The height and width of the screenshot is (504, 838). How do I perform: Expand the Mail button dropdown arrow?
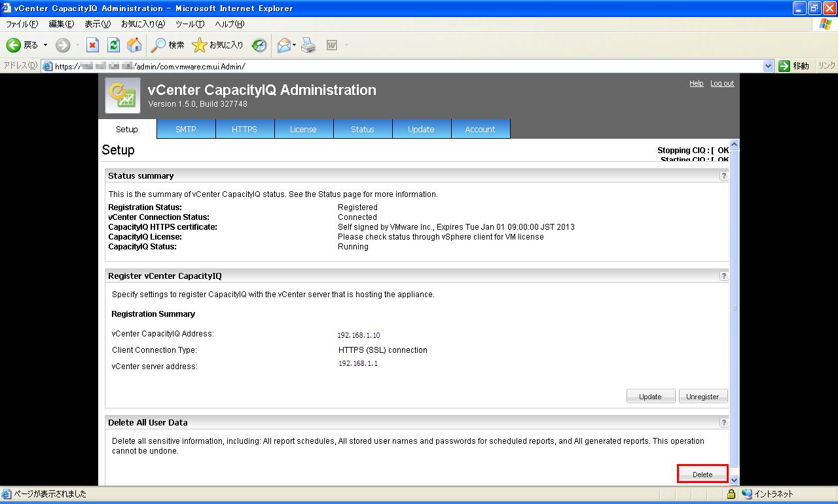coord(295,45)
